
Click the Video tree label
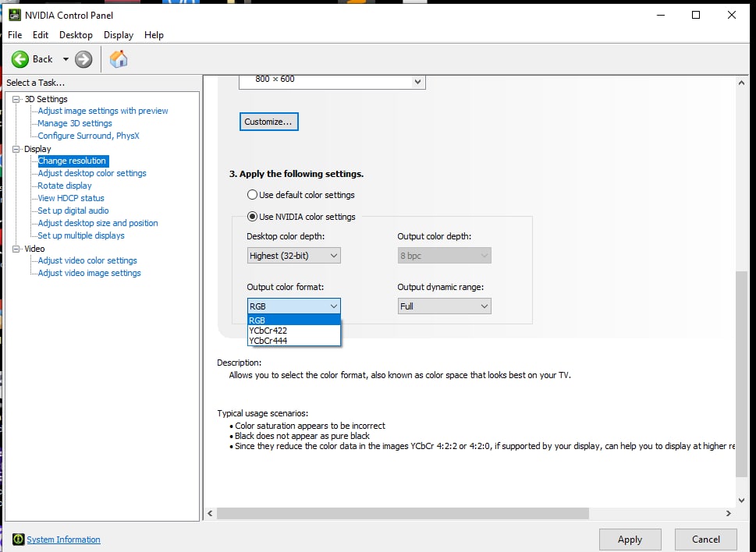tap(34, 249)
